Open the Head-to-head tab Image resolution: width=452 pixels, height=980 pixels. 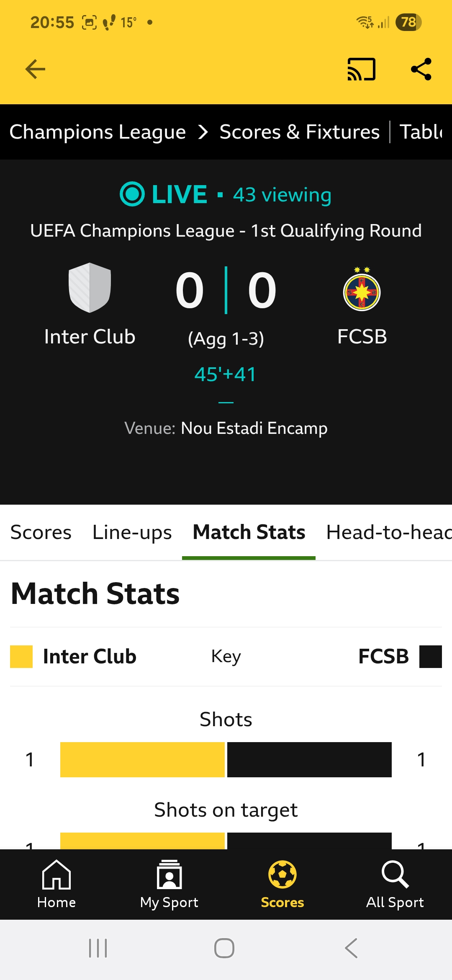coord(388,532)
